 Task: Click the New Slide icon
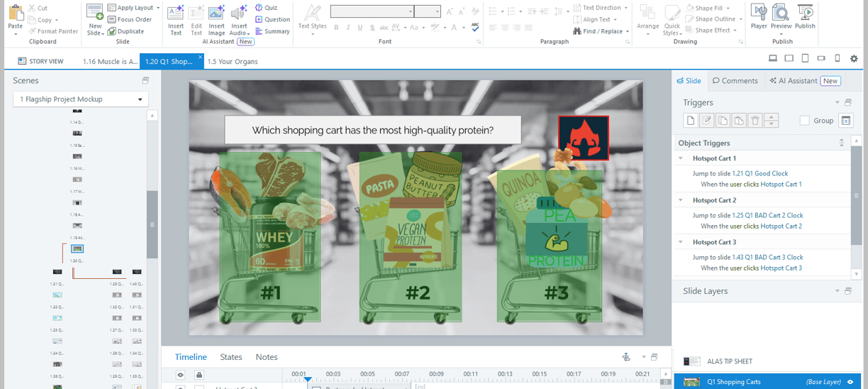click(94, 13)
